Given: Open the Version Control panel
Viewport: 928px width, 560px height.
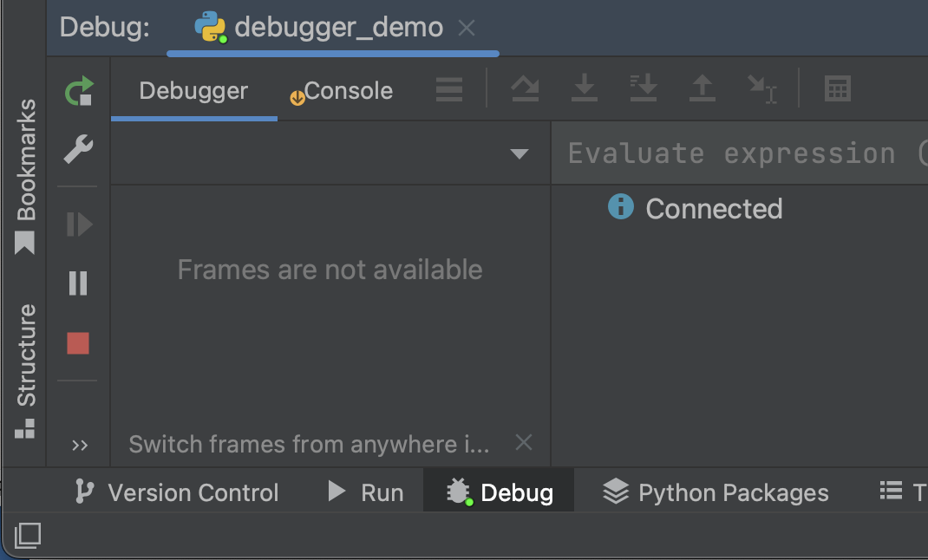Looking at the screenshot, I should pyautogui.click(x=176, y=492).
